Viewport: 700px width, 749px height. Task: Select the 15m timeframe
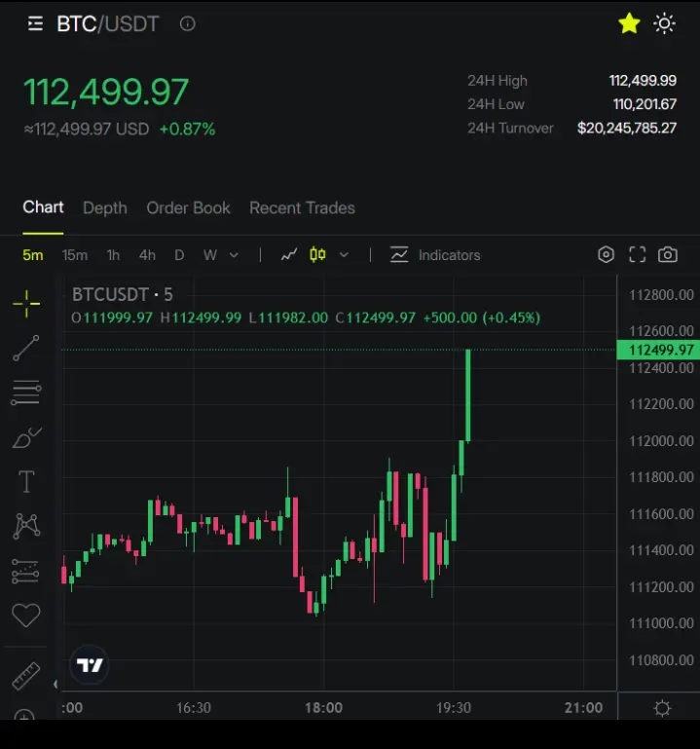pos(75,255)
